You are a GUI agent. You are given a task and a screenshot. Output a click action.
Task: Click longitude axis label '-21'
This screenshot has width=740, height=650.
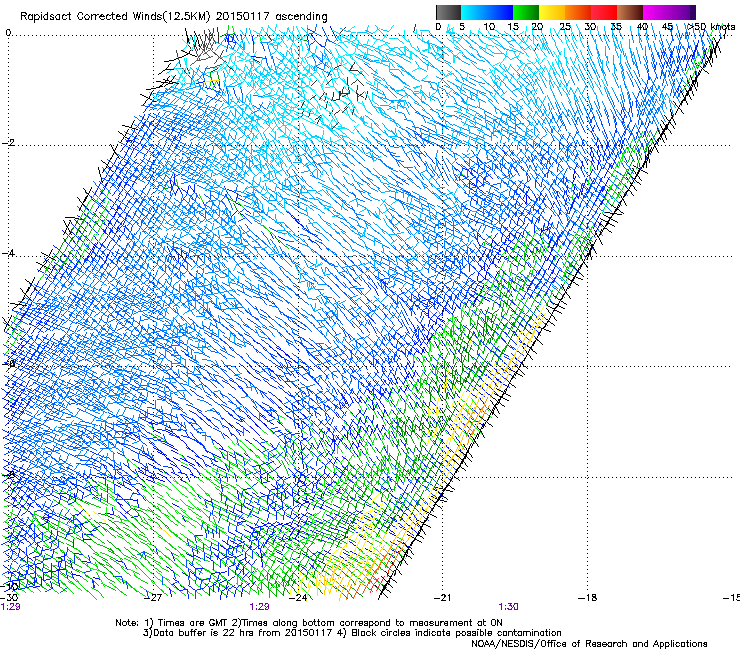click(x=442, y=598)
